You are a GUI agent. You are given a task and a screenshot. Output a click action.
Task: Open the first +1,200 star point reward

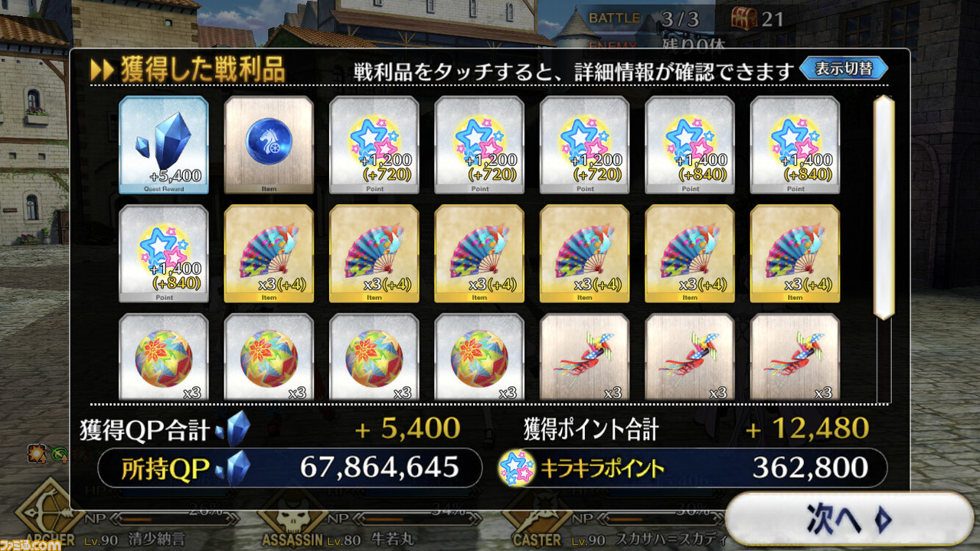374,145
